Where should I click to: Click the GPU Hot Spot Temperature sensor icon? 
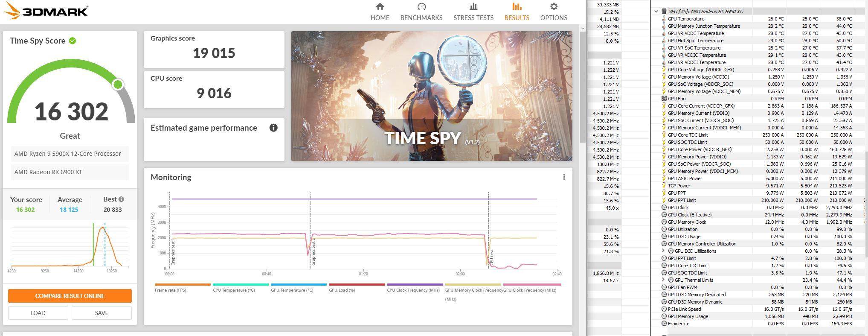coord(664,41)
